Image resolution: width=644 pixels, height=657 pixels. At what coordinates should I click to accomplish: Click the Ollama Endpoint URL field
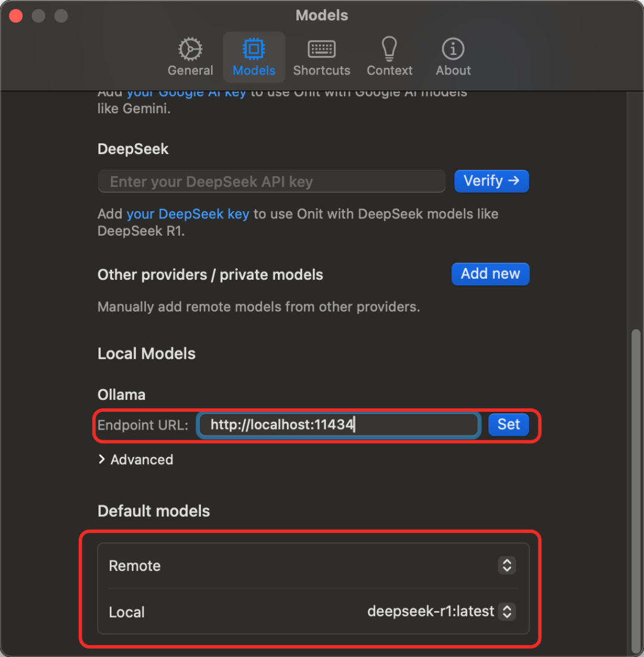coord(338,425)
